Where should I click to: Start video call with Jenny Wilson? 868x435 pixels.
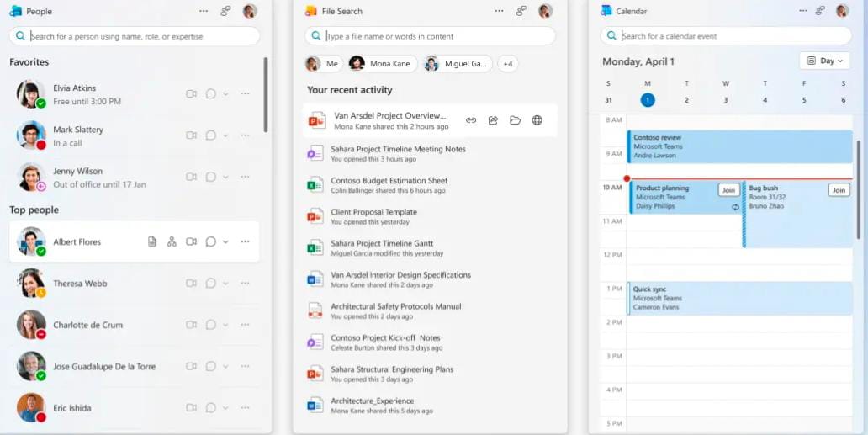(x=191, y=177)
